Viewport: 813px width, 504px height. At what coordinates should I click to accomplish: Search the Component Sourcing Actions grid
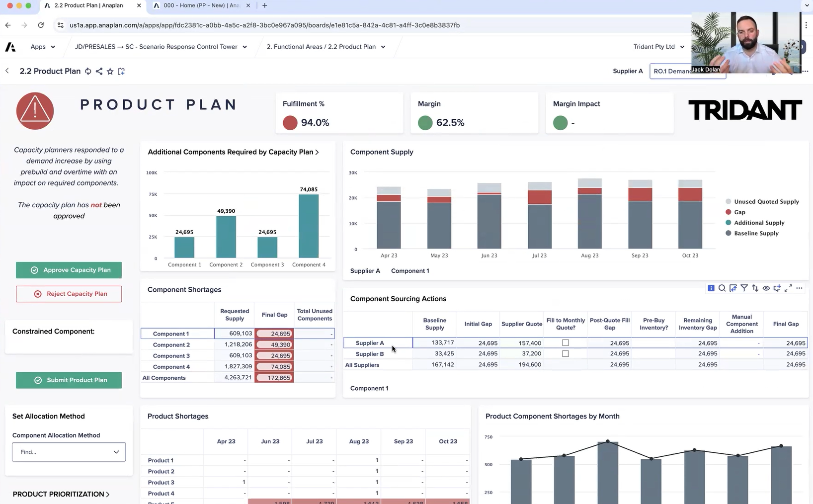(722, 288)
